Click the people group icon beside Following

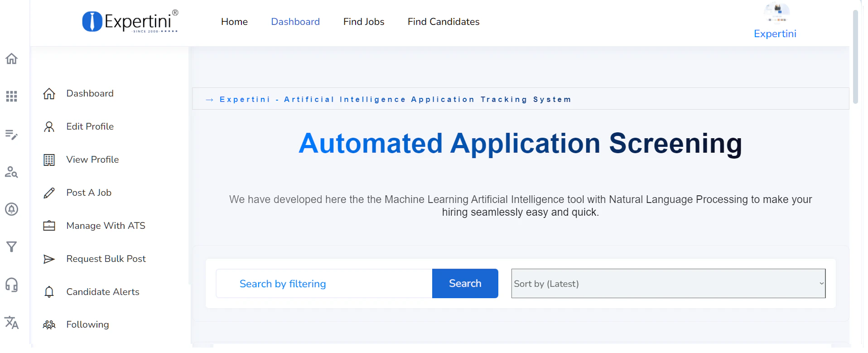click(49, 324)
